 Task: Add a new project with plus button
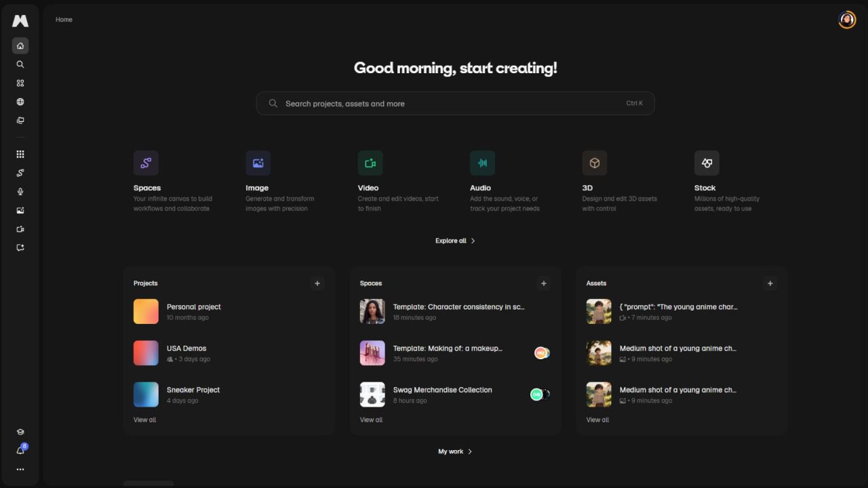[x=317, y=283]
